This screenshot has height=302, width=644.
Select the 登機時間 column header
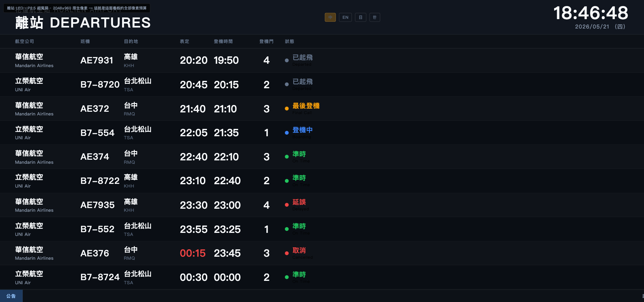point(223,42)
